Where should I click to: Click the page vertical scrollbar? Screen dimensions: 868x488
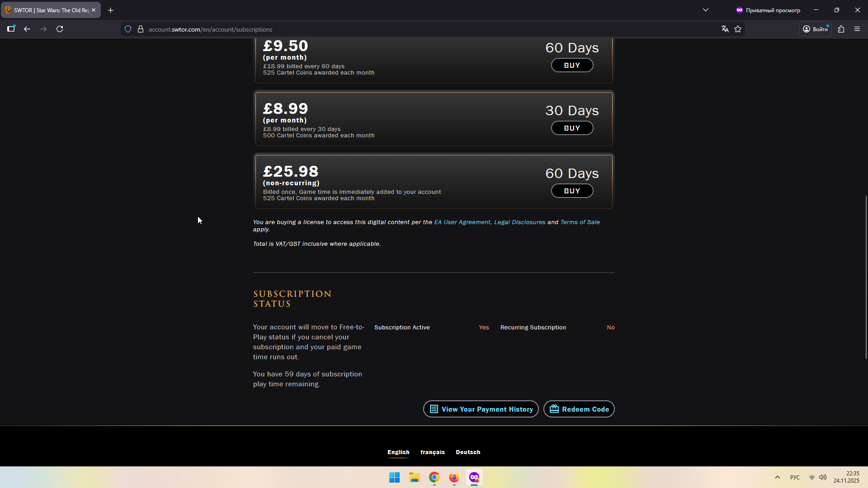coord(866,277)
